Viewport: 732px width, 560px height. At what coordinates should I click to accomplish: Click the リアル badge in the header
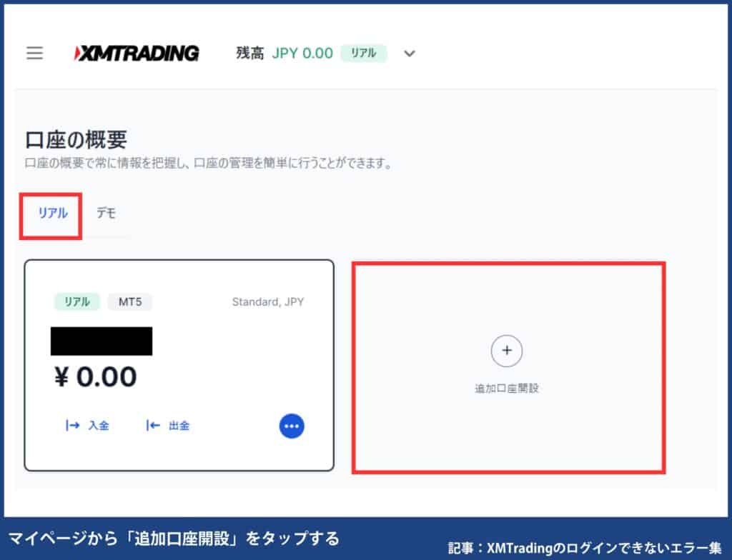(x=364, y=53)
